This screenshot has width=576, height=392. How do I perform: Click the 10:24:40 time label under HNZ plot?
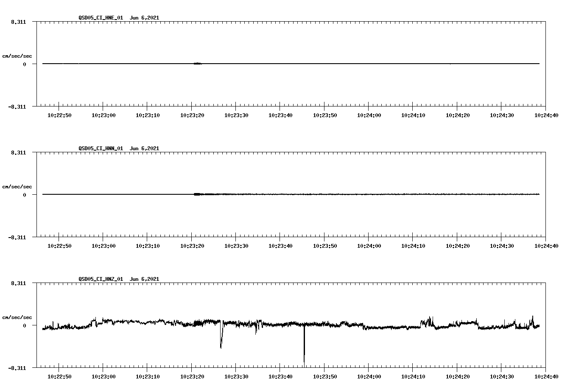point(545,376)
